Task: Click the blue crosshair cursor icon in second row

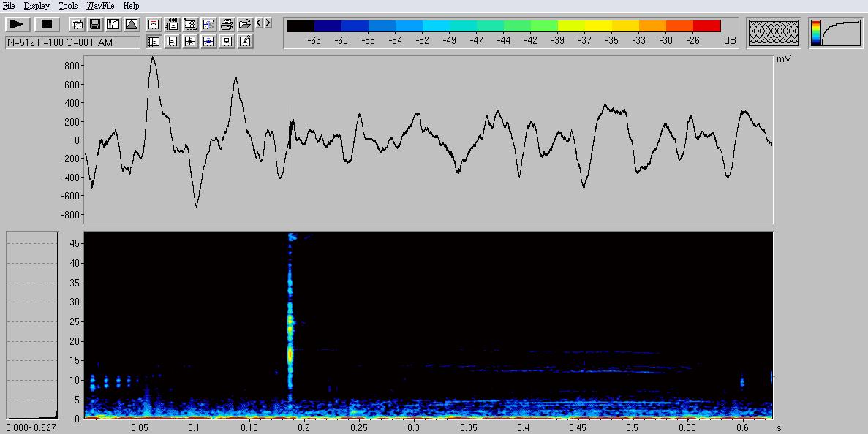Action: coord(208,42)
